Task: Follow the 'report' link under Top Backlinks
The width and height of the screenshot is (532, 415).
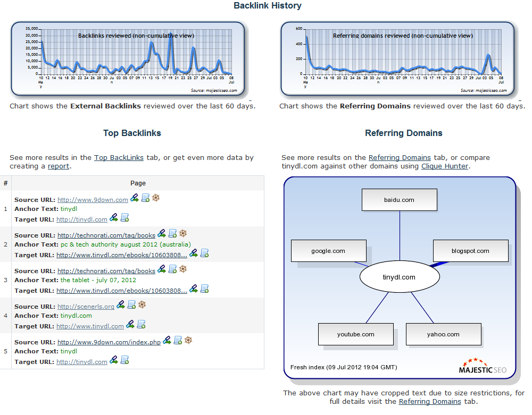Action: pyautogui.click(x=59, y=166)
